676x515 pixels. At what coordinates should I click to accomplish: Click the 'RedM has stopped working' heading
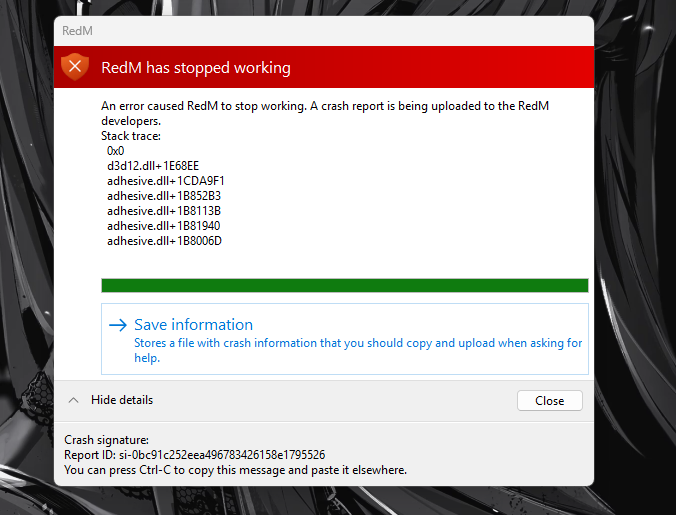(x=196, y=68)
